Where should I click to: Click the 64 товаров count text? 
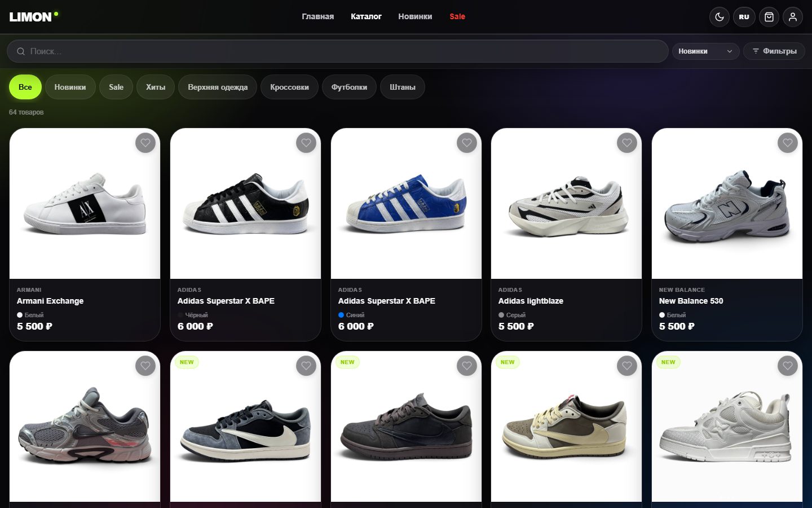tap(27, 112)
